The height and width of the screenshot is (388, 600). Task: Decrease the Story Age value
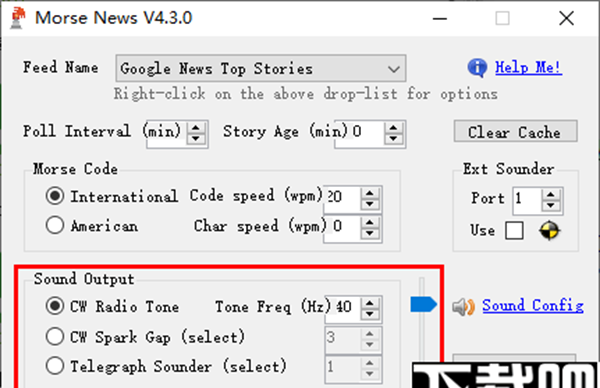click(393, 139)
